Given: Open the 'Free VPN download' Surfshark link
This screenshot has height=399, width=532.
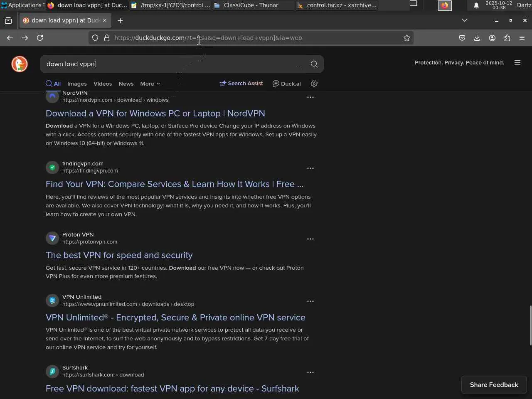Looking at the screenshot, I should [172, 389].
